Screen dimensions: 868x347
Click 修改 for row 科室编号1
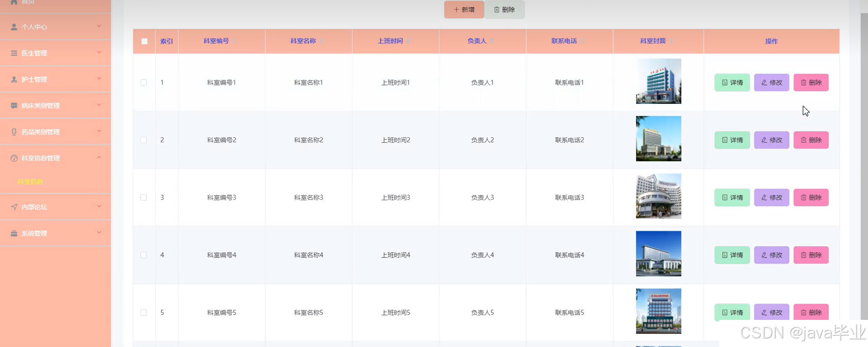coord(771,83)
